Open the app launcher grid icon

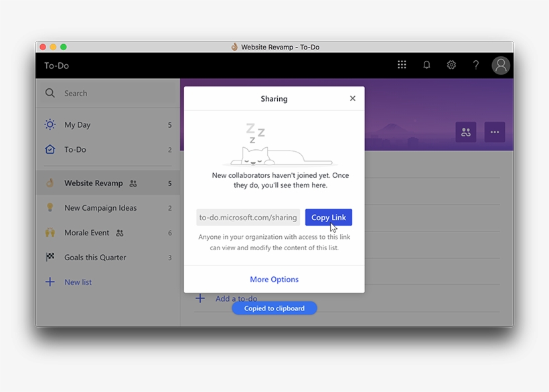point(402,65)
